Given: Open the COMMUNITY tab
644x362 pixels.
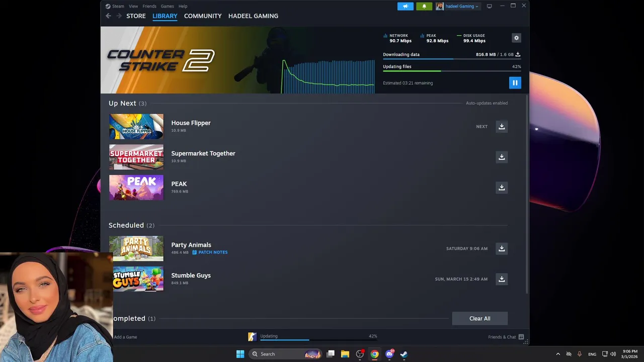Looking at the screenshot, I should tap(203, 16).
